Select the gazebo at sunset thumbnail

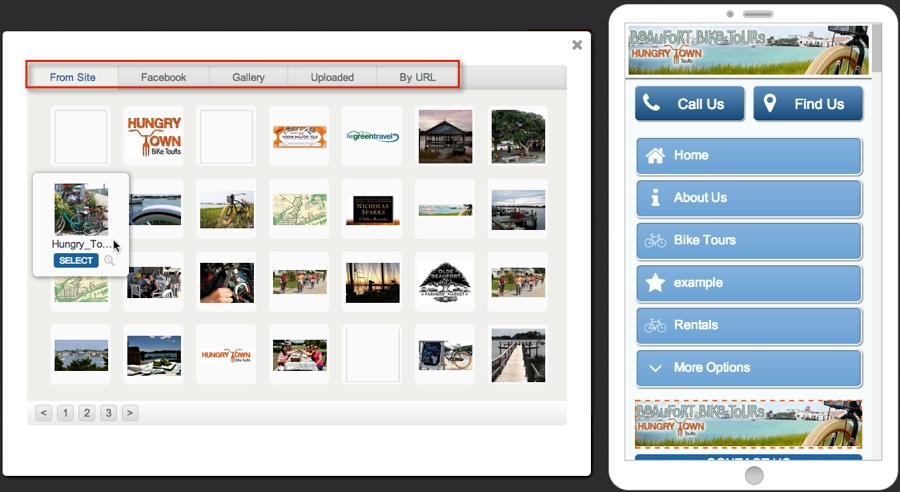click(x=445, y=136)
